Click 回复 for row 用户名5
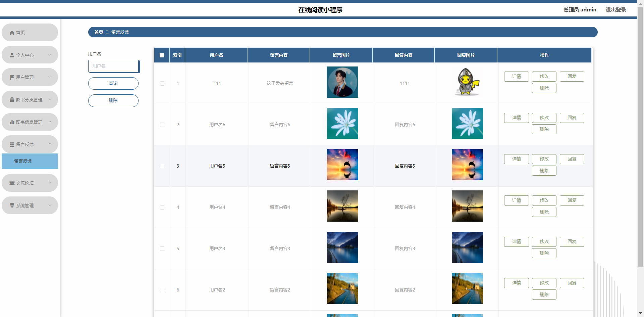Screen dimensions: 644x317 coord(572,159)
